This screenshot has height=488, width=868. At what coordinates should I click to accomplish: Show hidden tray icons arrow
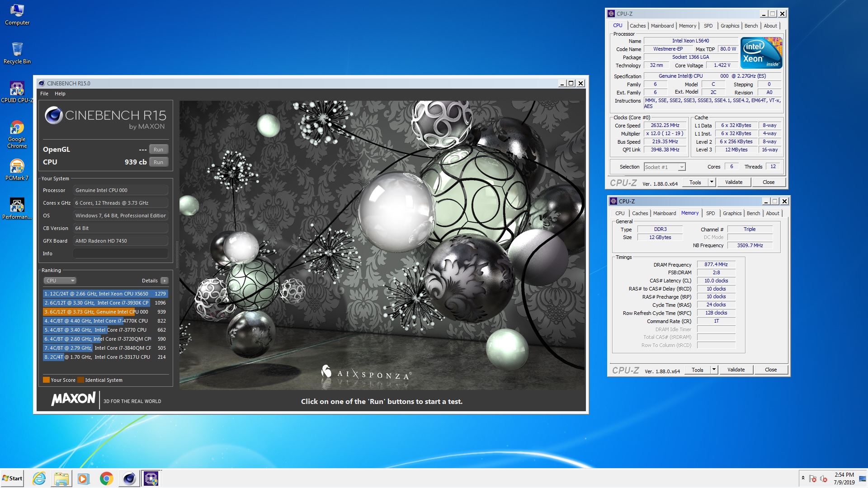click(803, 478)
